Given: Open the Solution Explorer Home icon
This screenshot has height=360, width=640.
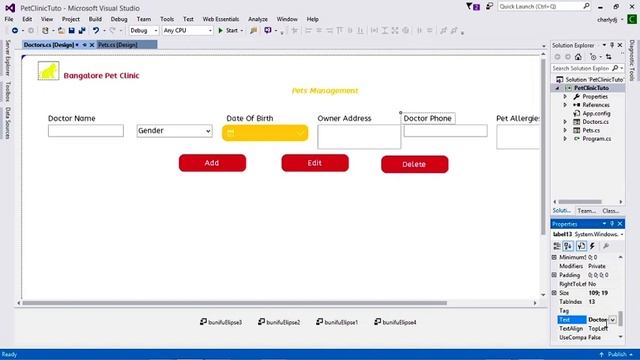Looking at the screenshot, I should (x=578, y=57).
